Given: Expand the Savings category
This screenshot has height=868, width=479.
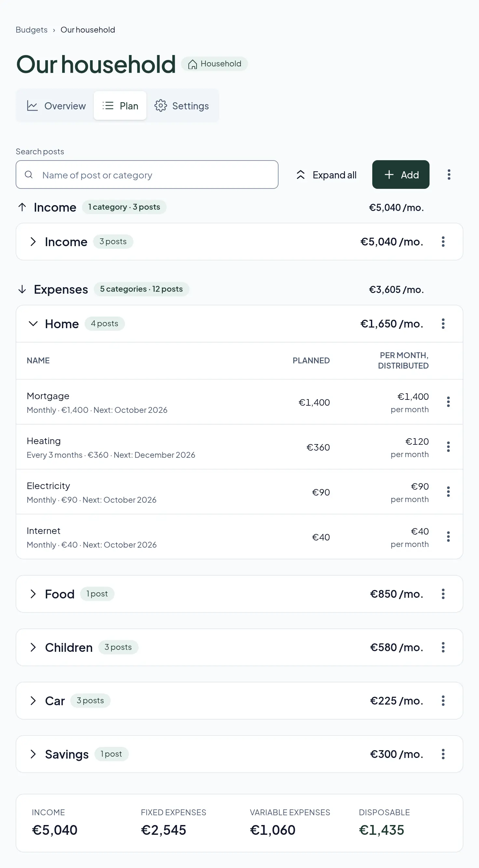Looking at the screenshot, I should [x=33, y=754].
